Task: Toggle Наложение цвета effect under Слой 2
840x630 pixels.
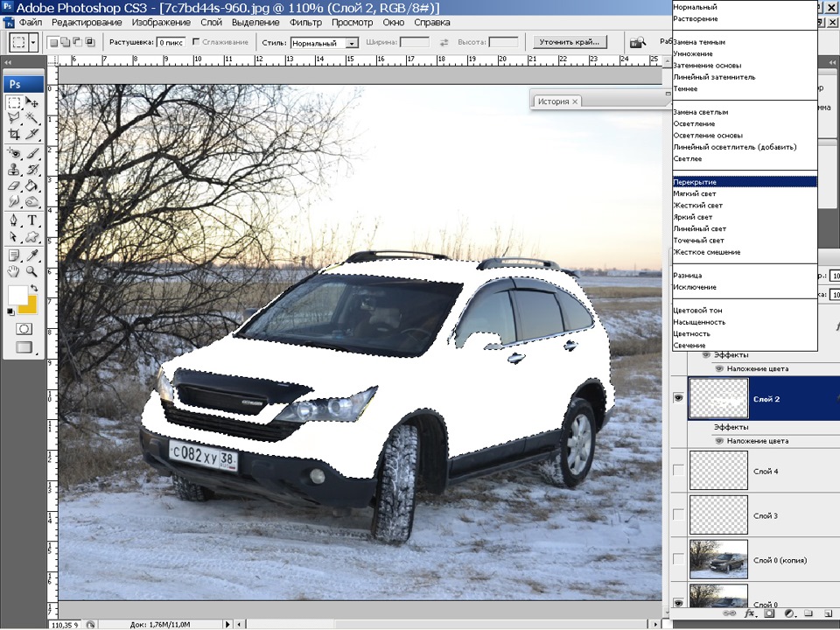Action: coord(719,441)
